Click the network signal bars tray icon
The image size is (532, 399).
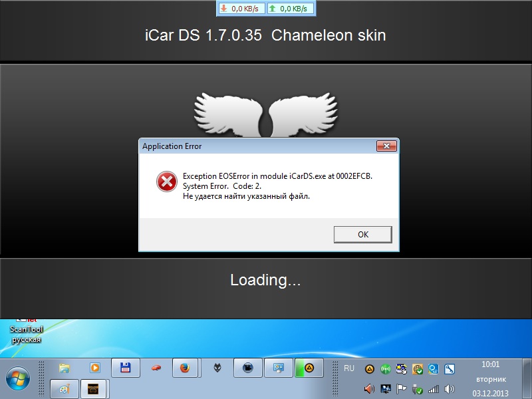(434, 389)
